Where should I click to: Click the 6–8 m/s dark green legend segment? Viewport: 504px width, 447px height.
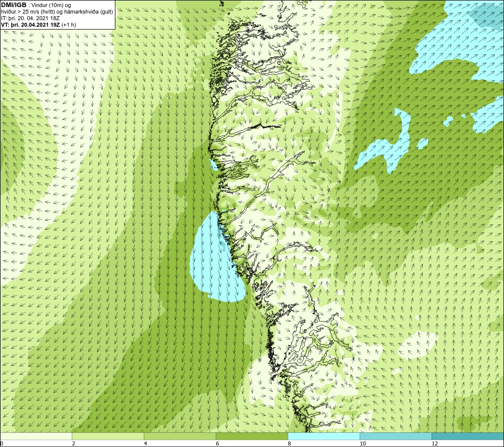pos(252,436)
